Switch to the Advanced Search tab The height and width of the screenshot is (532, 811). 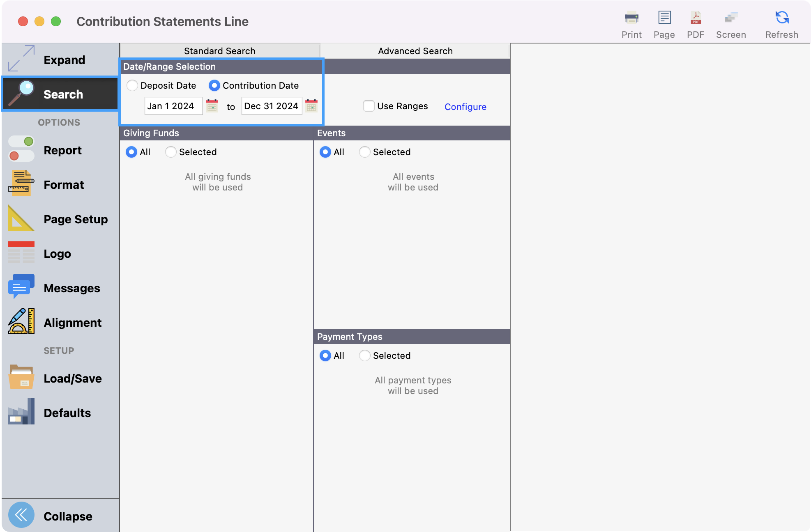click(415, 51)
